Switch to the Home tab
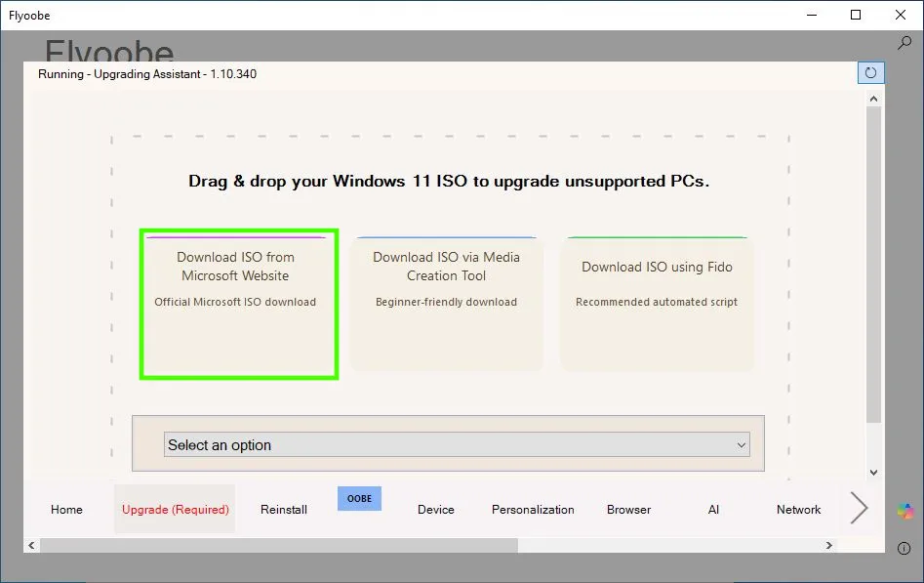Screen dimensions: 924x583 [x=66, y=509]
